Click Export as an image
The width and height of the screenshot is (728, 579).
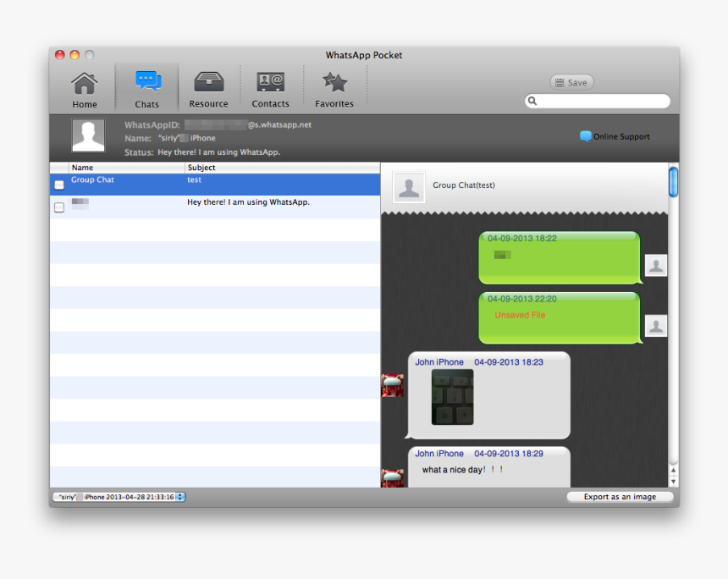pos(620,497)
